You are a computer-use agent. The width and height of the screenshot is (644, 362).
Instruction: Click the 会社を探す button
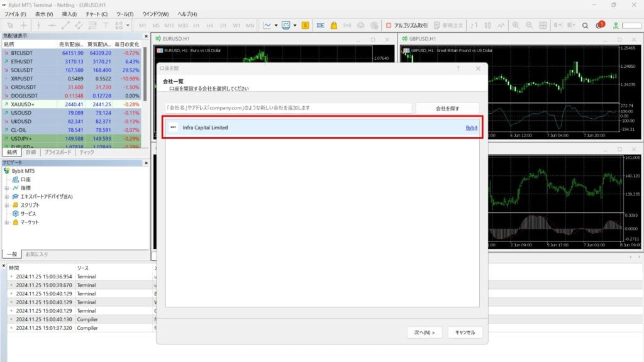[447, 108]
